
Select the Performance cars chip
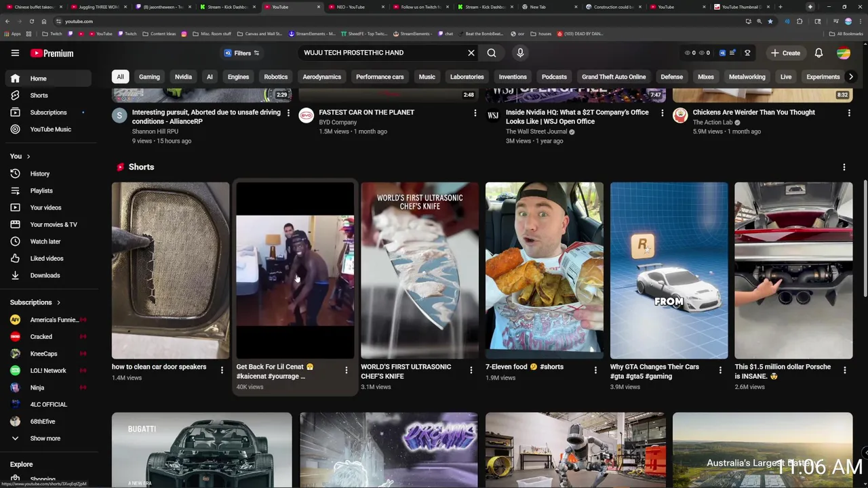[x=380, y=77]
